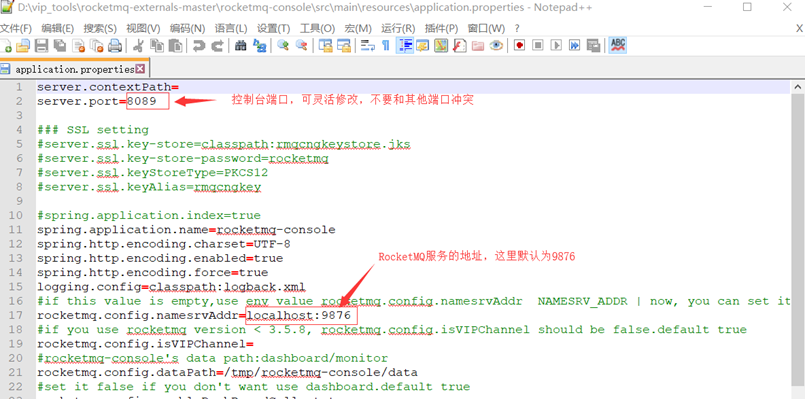
Task: Open the 搜索(S) menu
Action: point(100,28)
